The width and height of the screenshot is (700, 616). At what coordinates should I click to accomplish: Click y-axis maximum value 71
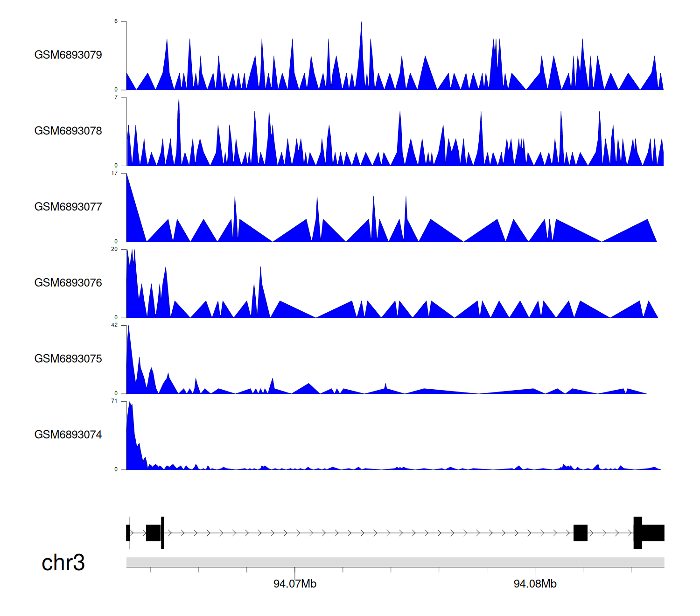(114, 401)
